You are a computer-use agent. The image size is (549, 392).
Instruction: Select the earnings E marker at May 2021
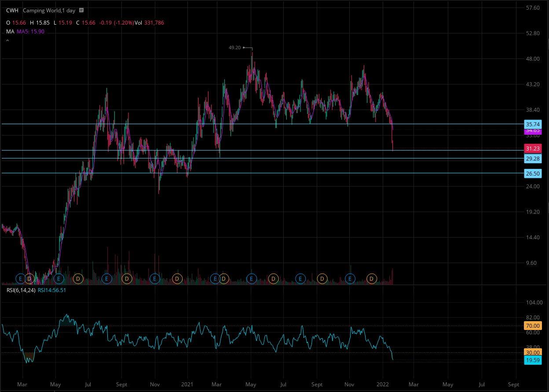click(x=252, y=278)
